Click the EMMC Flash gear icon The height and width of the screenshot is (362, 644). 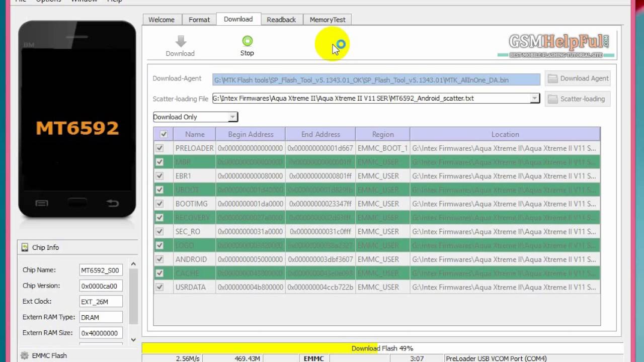(24, 355)
